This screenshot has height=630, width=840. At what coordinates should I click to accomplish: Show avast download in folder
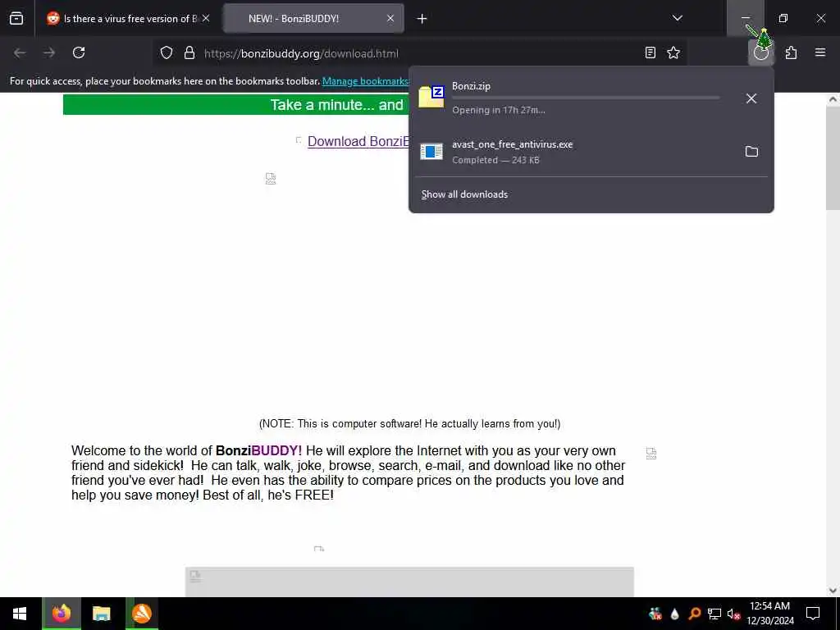[x=751, y=152]
